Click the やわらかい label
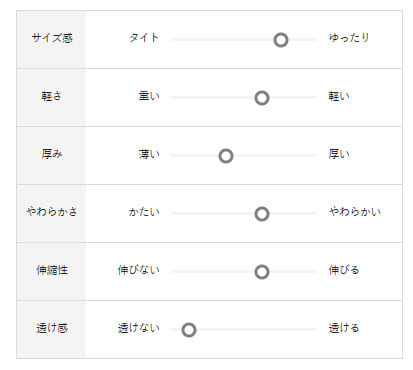 (x=355, y=212)
